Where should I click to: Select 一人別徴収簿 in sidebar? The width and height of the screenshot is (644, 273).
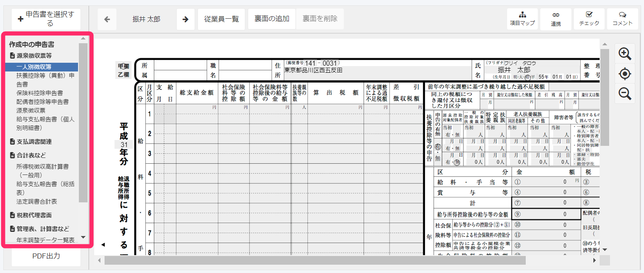pos(41,67)
